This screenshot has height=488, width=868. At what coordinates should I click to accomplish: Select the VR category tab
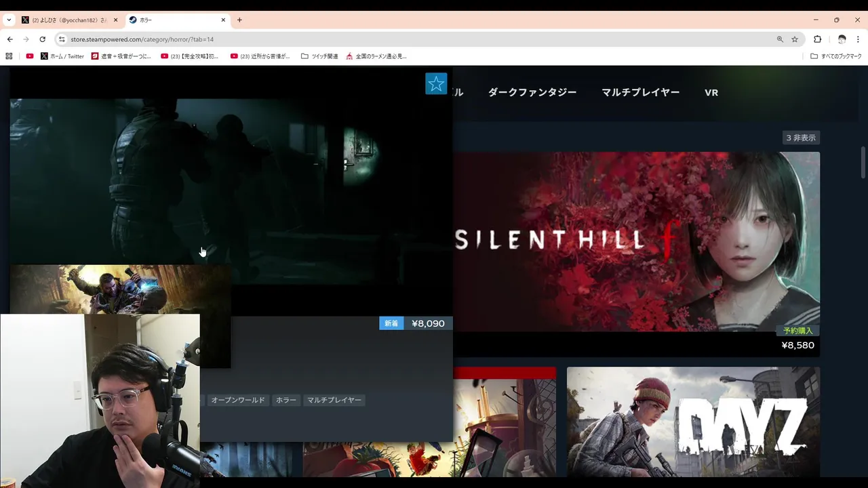point(711,92)
